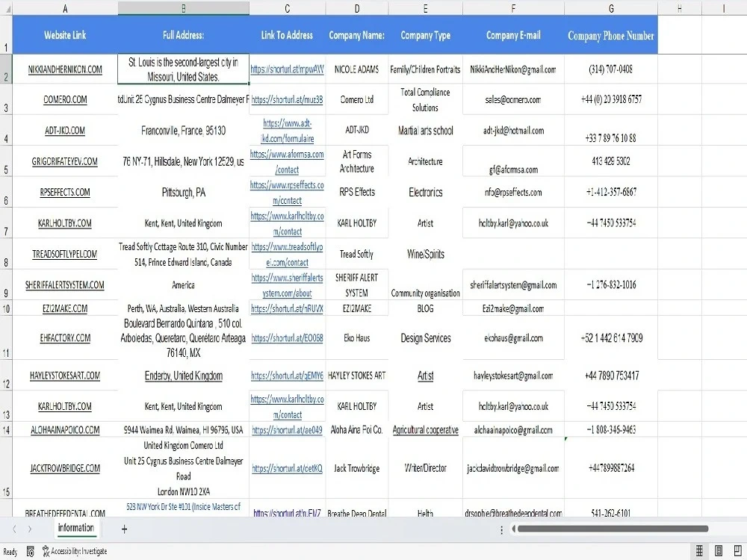Open shorturl address link for Comero Ltd
This screenshot has height=560, width=747.
(x=288, y=99)
